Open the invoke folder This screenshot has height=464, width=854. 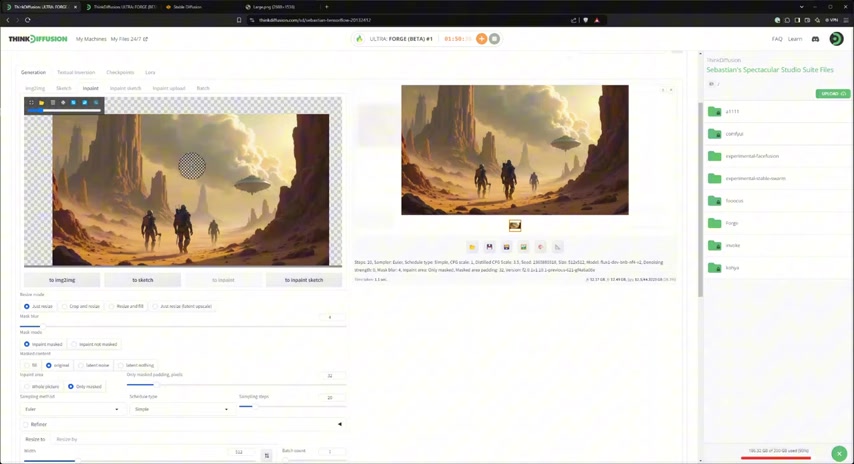[x=776, y=245]
